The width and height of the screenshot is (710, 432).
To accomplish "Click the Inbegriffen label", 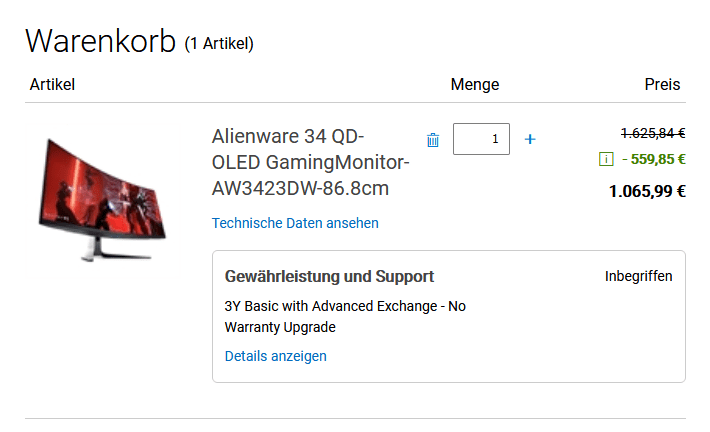I will [x=638, y=276].
